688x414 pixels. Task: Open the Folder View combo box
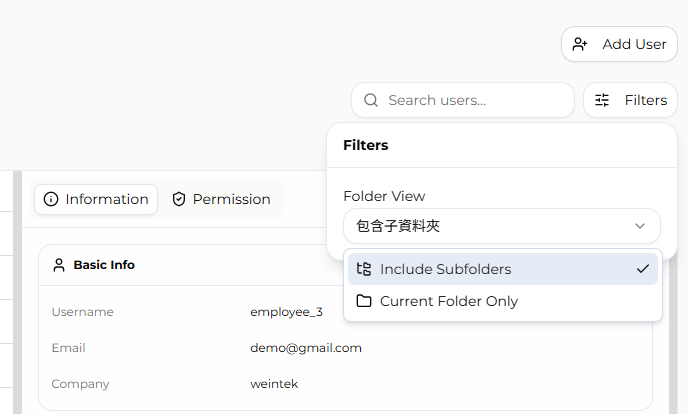point(502,226)
